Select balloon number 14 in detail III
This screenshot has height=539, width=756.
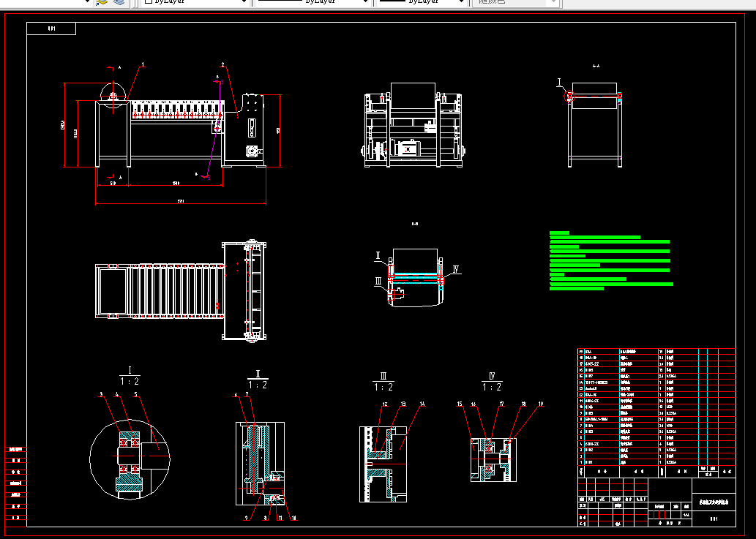[422, 404]
